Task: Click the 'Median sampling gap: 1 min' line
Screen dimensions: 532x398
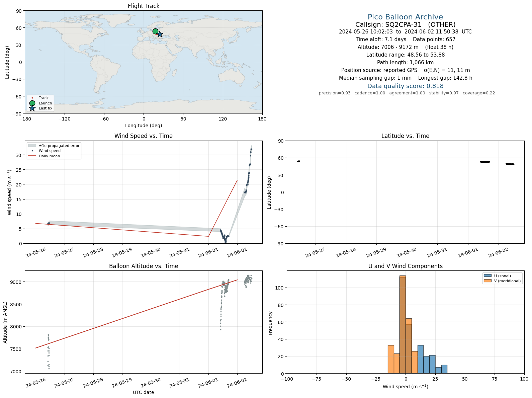Action: [x=405, y=78]
